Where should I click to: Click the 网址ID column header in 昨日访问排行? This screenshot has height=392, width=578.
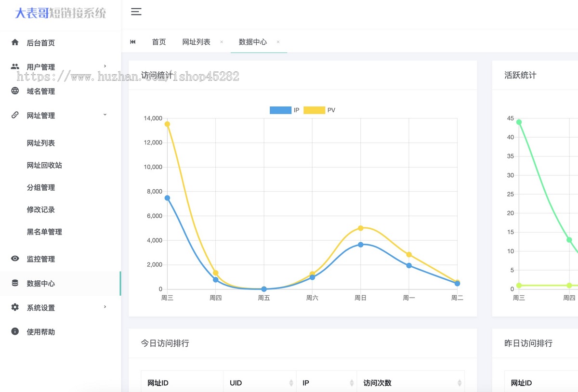[522, 383]
